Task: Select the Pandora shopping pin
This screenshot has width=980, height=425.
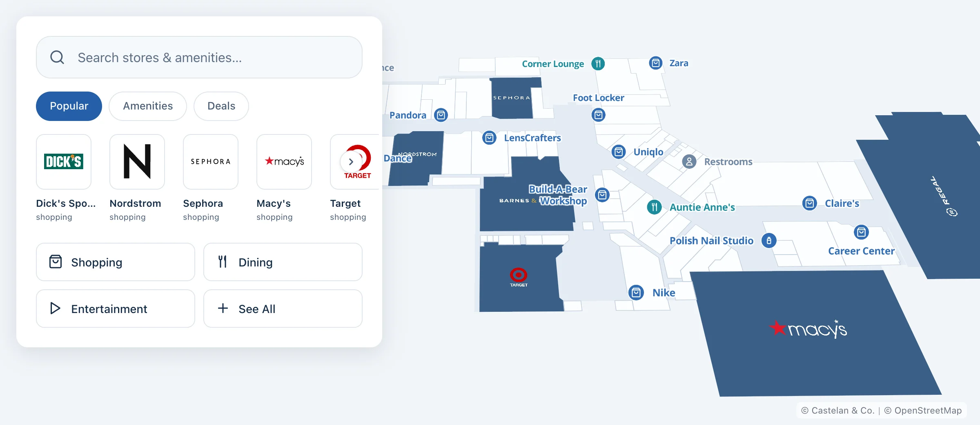Action: [x=441, y=115]
